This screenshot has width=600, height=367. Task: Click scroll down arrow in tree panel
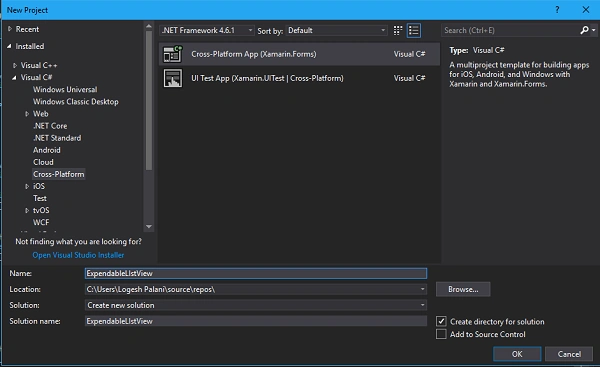point(149,227)
